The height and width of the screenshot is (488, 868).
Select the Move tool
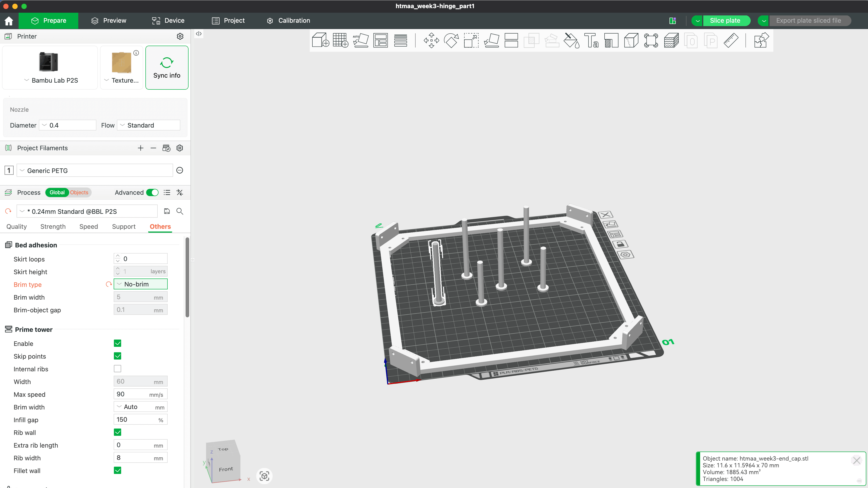[x=431, y=40]
